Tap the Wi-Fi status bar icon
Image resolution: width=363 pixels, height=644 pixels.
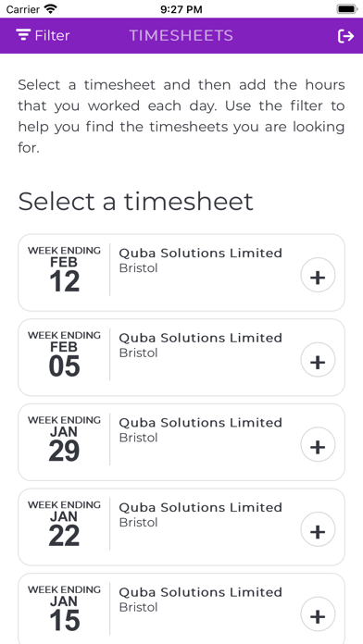[51, 8]
